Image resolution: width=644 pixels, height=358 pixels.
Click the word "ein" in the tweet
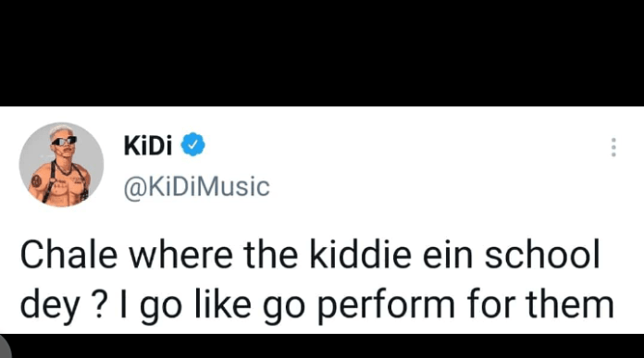(448, 255)
